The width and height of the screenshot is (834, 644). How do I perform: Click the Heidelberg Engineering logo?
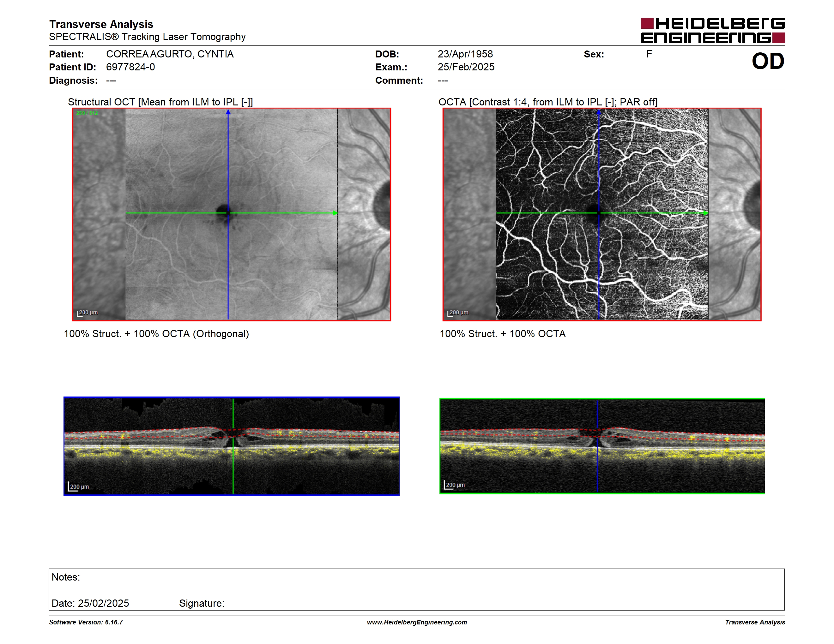[713, 31]
